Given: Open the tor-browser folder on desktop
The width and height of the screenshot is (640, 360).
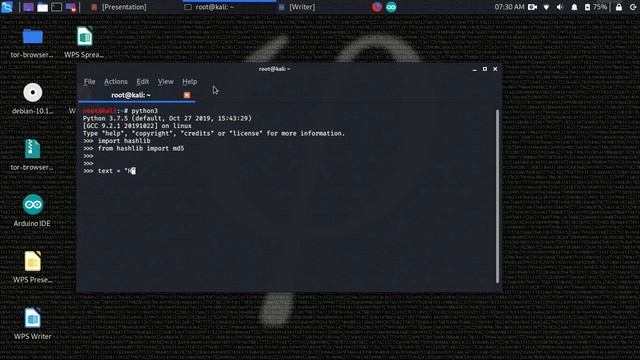Looking at the screenshot, I should [x=33, y=42].
